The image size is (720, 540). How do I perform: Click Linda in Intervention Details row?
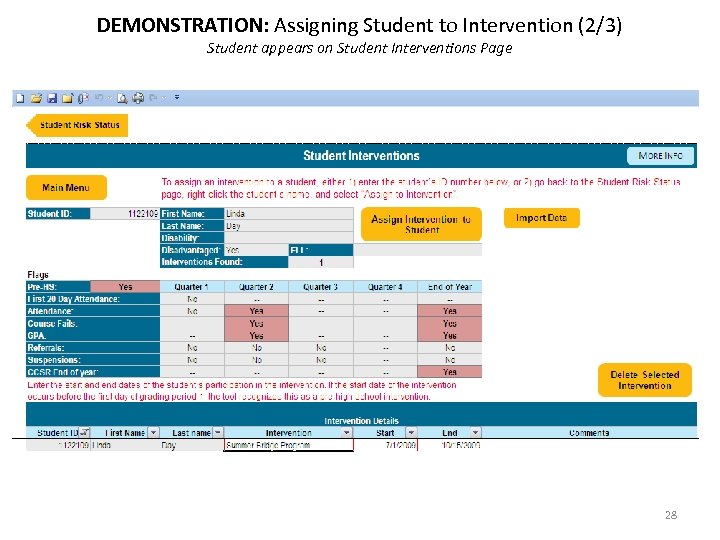click(x=125, y=445)
